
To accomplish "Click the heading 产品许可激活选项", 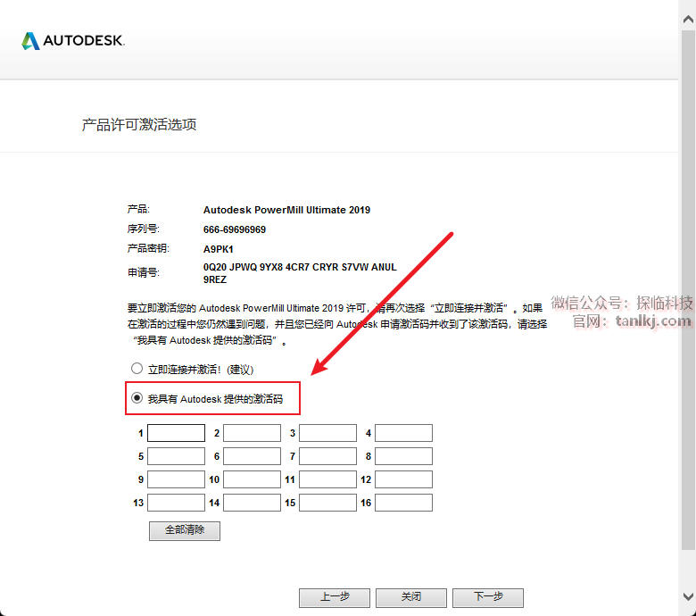I will click(x=139, y=125).
